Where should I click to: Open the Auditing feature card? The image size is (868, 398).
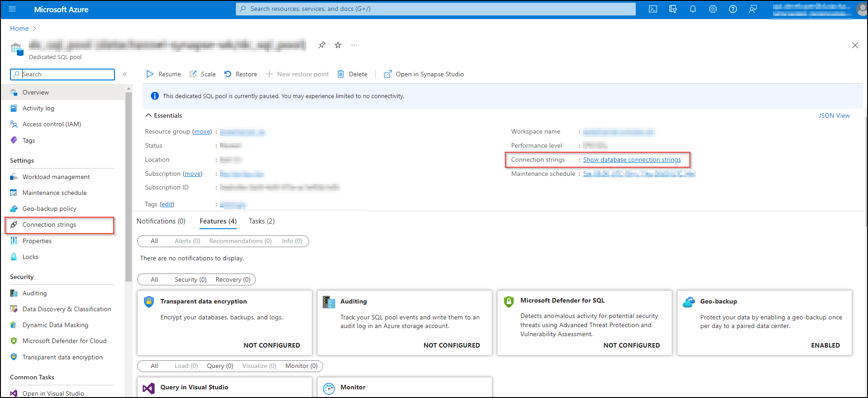point(404,323)
